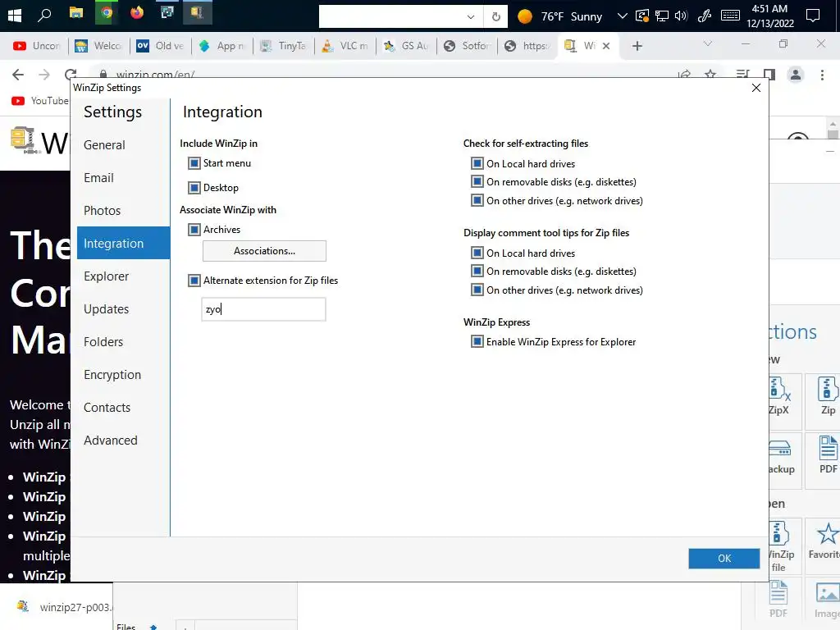Open Advanced settings section
This screenshot has height=630, width=840.
pos(111,441)
